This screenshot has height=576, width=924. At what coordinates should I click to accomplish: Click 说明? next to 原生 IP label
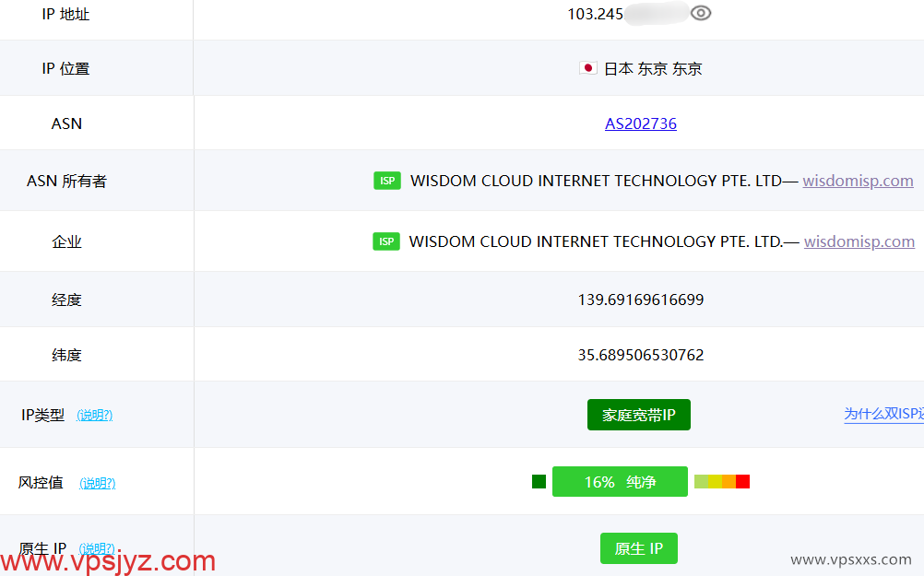click(x=97, y=549)
